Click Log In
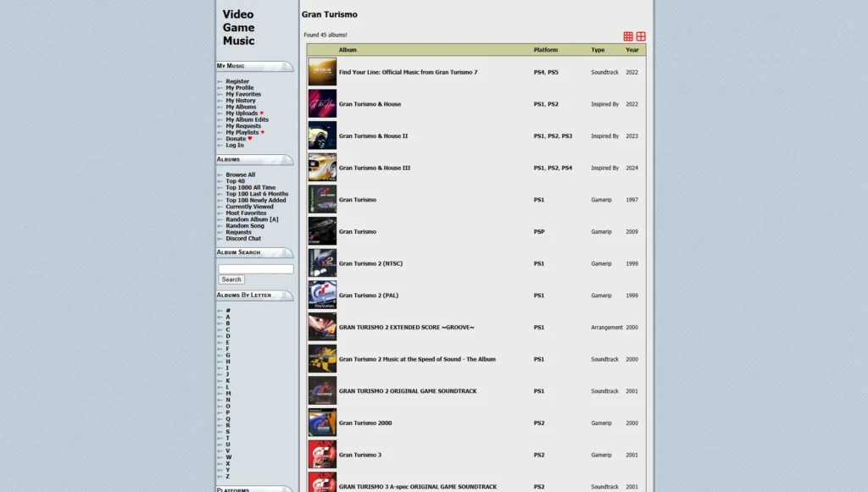868x492 pixels. (234, 145)
